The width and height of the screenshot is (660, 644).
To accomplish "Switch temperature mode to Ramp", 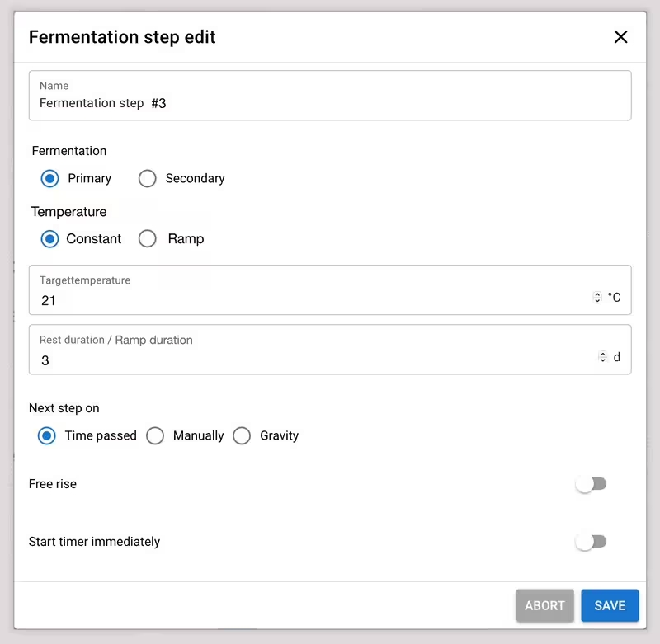I will 148,238.
